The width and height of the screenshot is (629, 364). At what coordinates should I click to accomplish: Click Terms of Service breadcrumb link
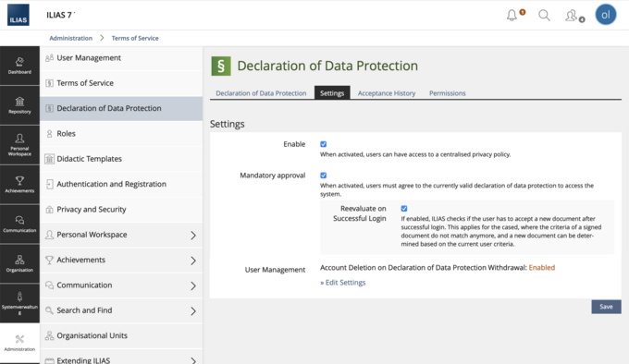(x=135, y=38)
